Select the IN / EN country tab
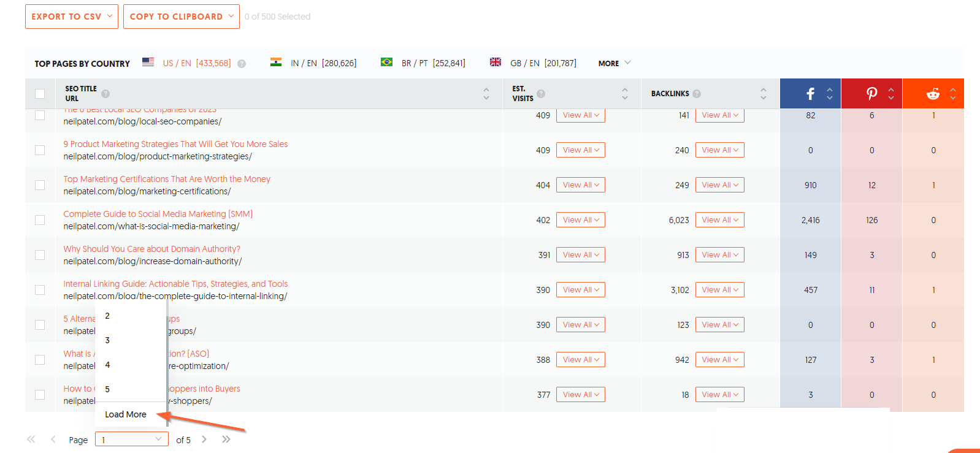 323,63
